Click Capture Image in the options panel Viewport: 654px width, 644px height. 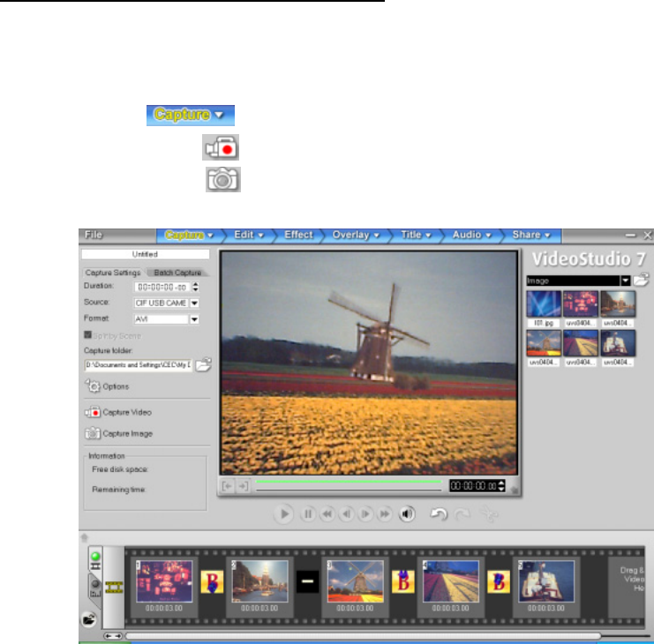119,433
